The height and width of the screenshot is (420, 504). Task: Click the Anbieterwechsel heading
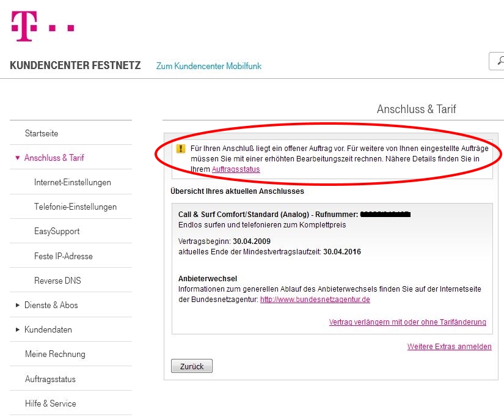(x=208, y=279)
